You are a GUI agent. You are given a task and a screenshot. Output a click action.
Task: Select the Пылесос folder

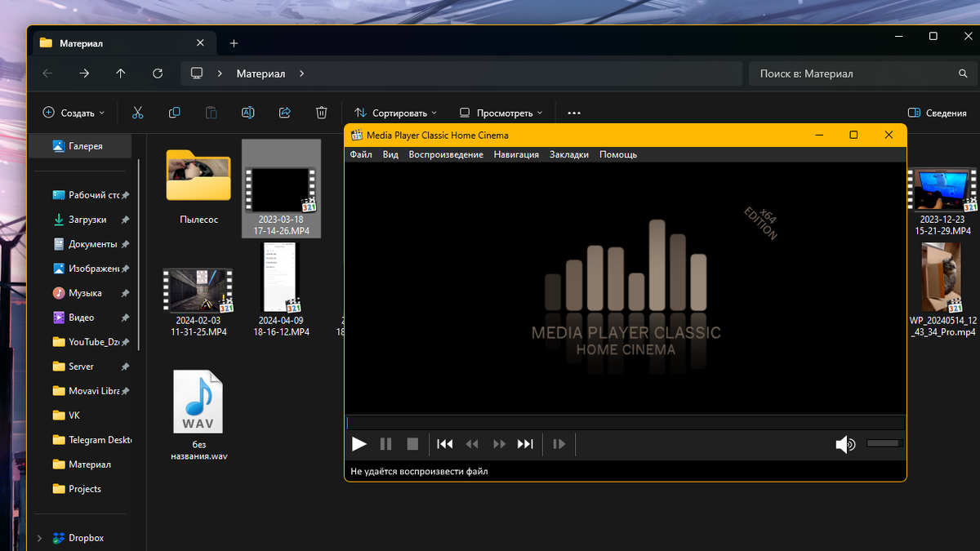(198, 188)
